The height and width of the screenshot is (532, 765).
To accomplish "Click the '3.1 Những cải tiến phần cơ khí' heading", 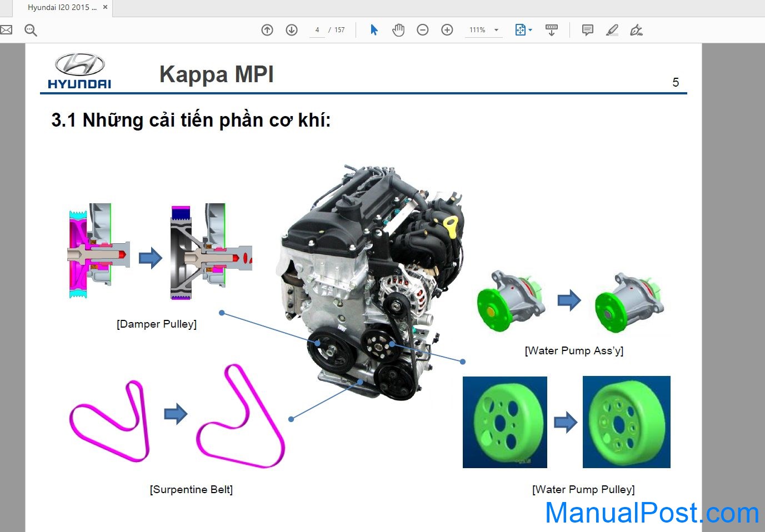I will pos(191,120).
